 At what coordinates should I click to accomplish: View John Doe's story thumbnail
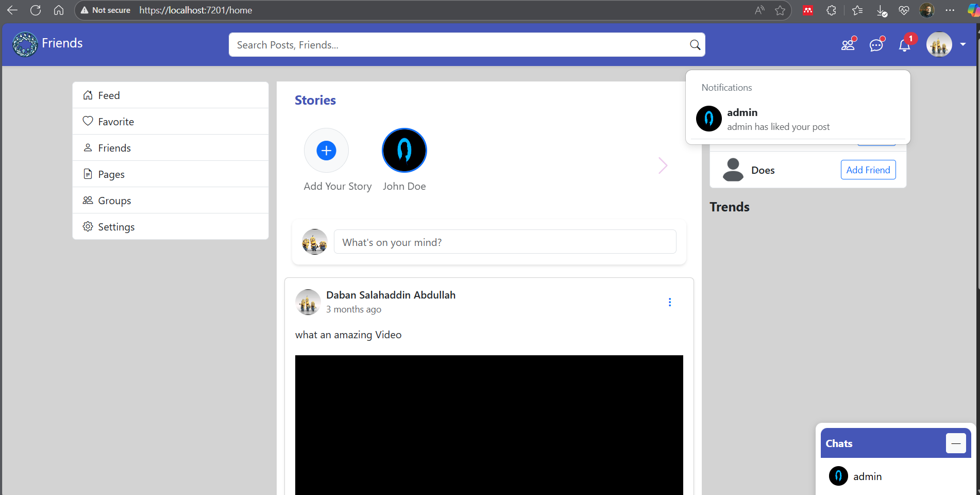[404, 151]
